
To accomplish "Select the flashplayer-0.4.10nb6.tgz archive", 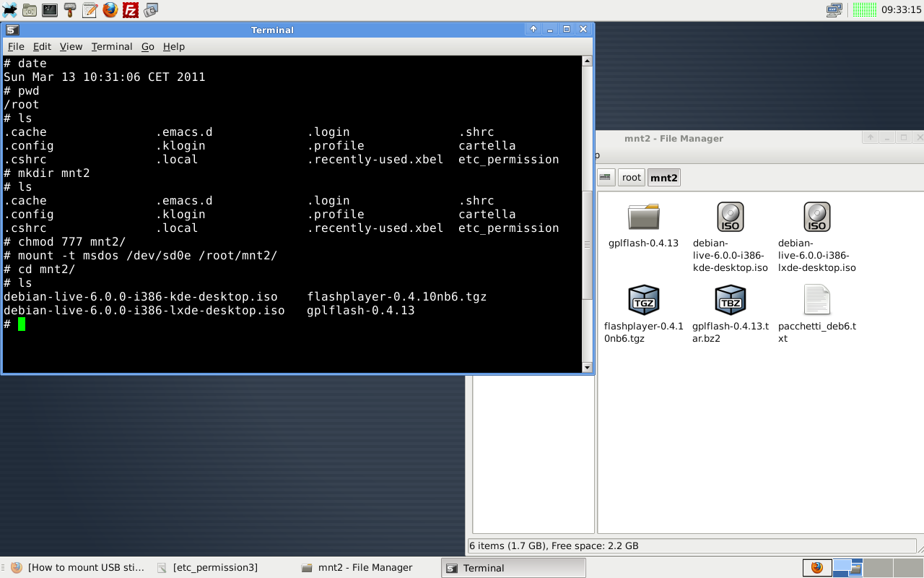I will (x=643, y=301).
